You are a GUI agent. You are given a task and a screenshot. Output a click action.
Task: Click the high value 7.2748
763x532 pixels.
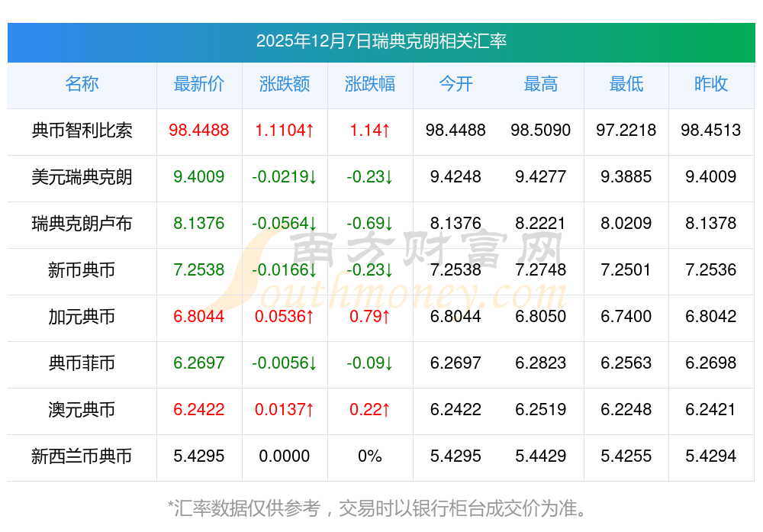point(541,270)
